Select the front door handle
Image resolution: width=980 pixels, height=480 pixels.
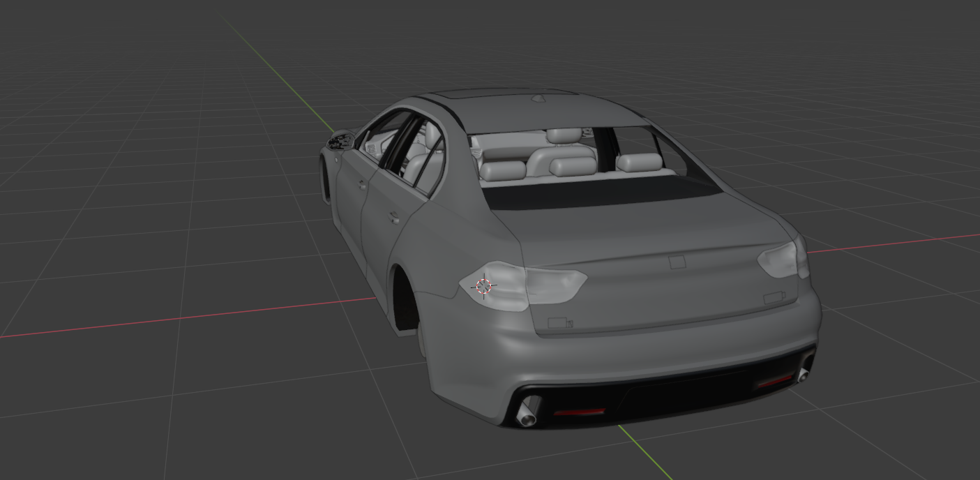click(362, 185)
